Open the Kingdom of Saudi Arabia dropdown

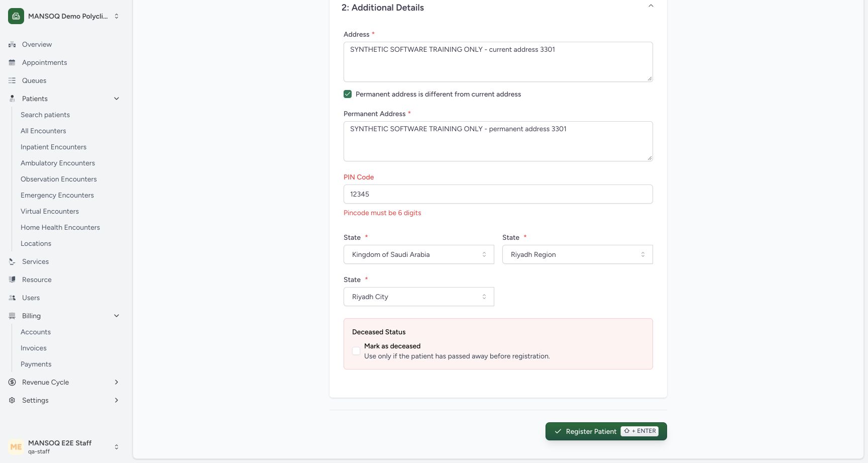(x=419, y=254)
